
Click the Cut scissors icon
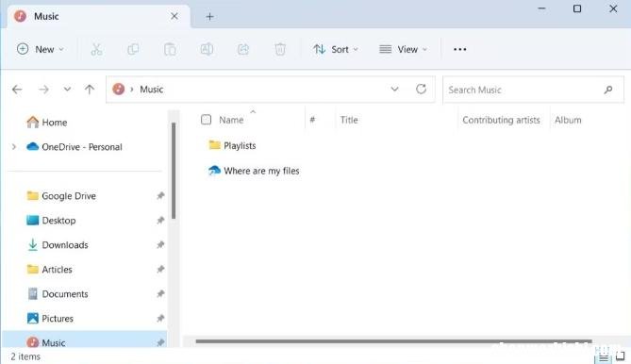pyautogui.click(x=96, y=49)
